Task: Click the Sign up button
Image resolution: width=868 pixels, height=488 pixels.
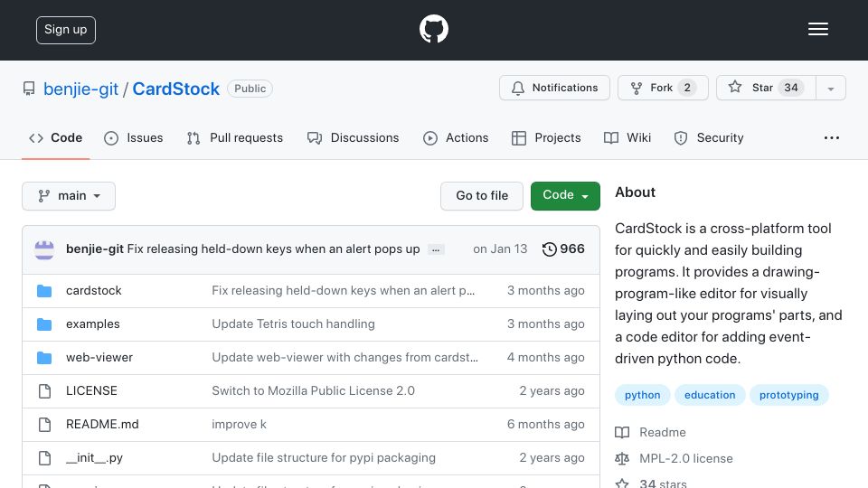Action: (x=66, y=30)
